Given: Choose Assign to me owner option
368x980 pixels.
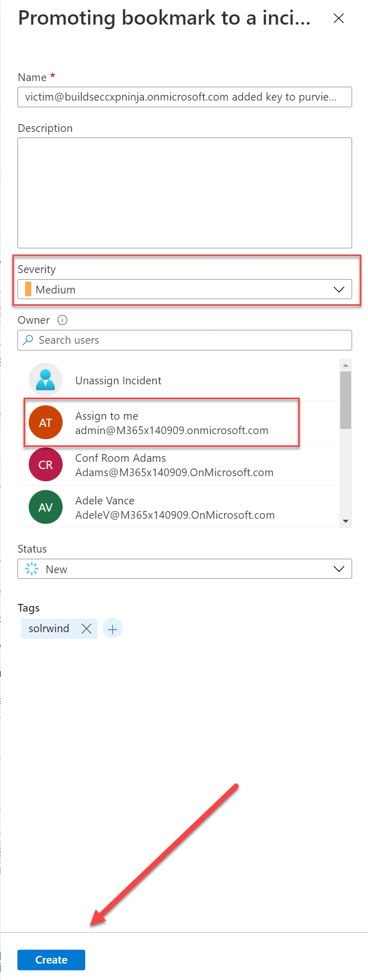Looking at the screenshot, I should (171, 423).
